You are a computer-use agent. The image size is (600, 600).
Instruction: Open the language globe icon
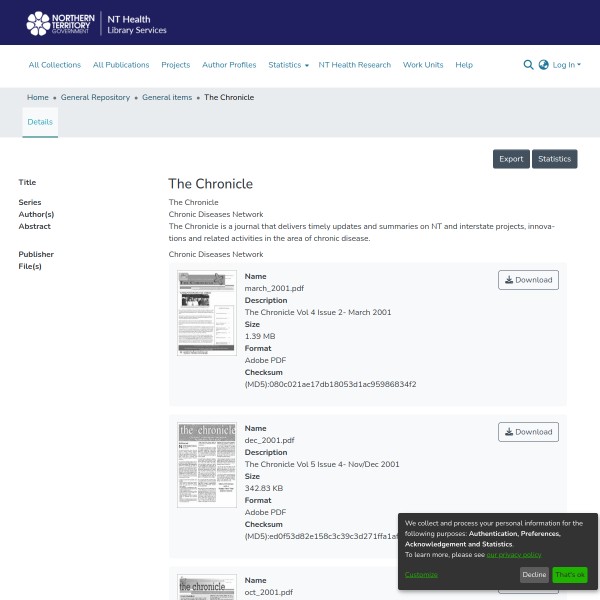[543, 65]
